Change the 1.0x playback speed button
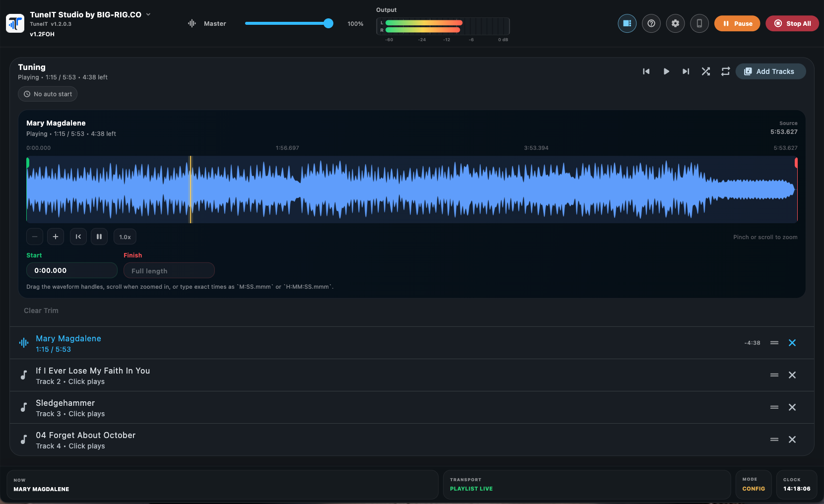 (125, 237)
